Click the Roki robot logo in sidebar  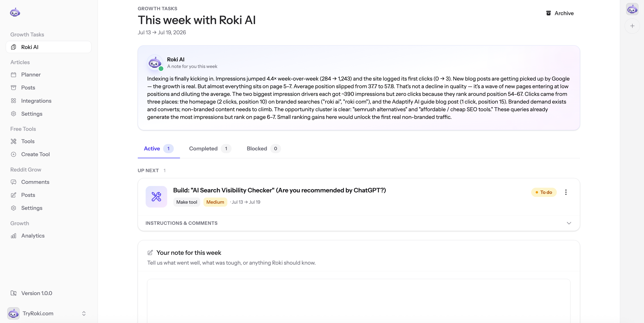[15, 12]
